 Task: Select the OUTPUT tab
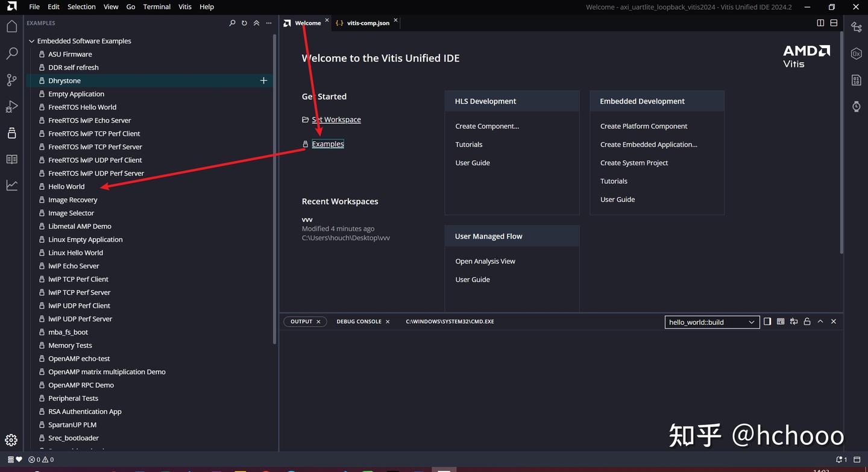[301, 321]
